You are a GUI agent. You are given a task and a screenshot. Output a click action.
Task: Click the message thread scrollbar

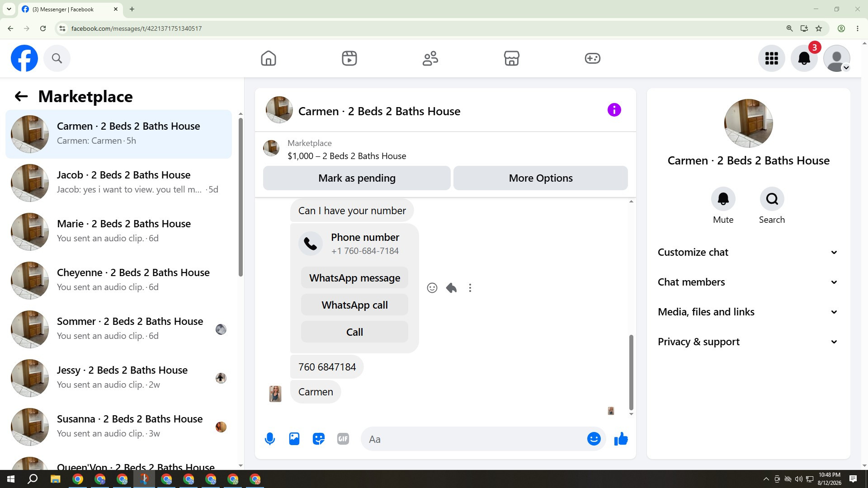coord(631,372)
